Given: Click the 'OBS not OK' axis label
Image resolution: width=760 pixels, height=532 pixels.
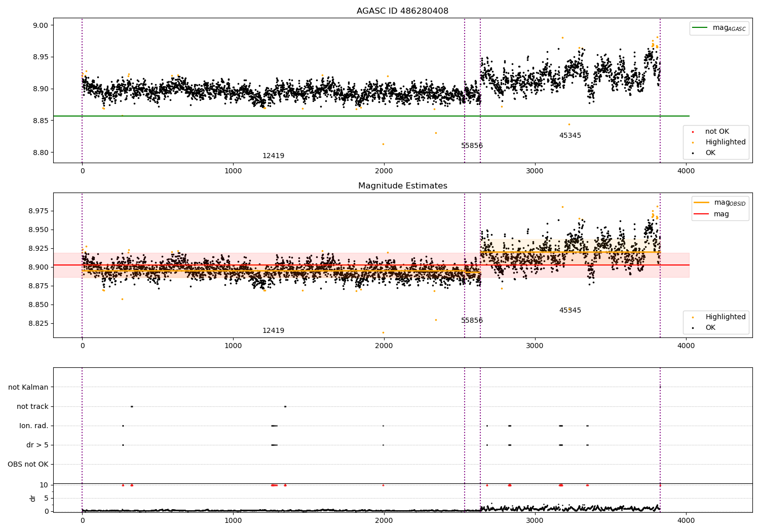Looking at the screenshot, I should [x=28, y=465].
